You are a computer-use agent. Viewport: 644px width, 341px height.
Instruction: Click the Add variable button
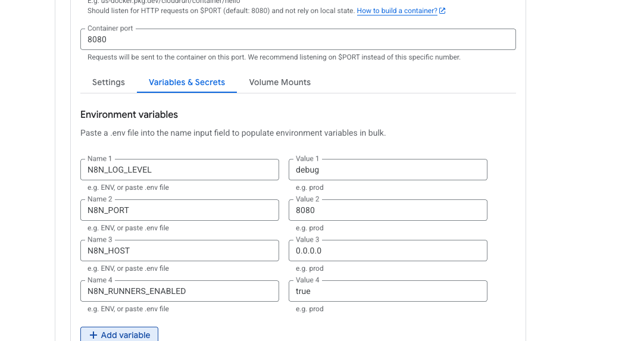coord(119,335)
